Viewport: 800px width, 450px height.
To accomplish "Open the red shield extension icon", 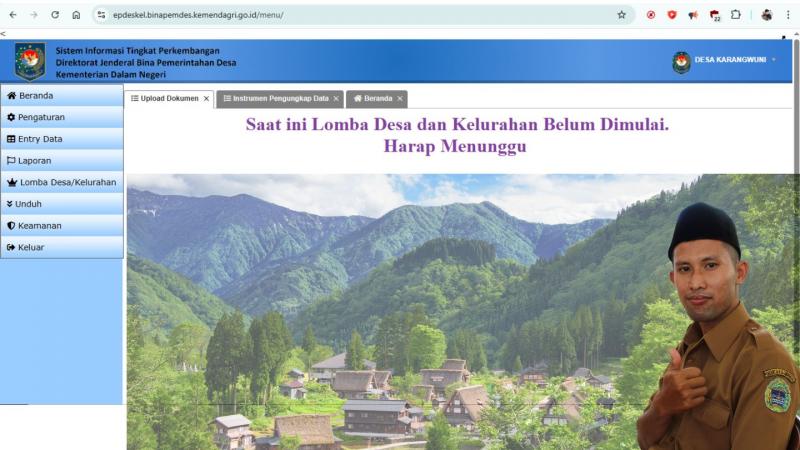I will (x=672, y=15).
